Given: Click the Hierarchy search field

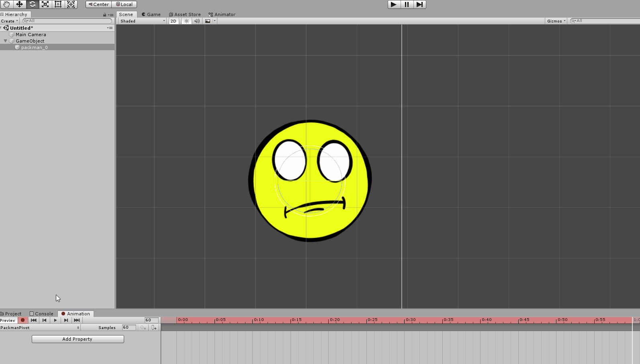Looking at the screenshot, I should (67, 21).
